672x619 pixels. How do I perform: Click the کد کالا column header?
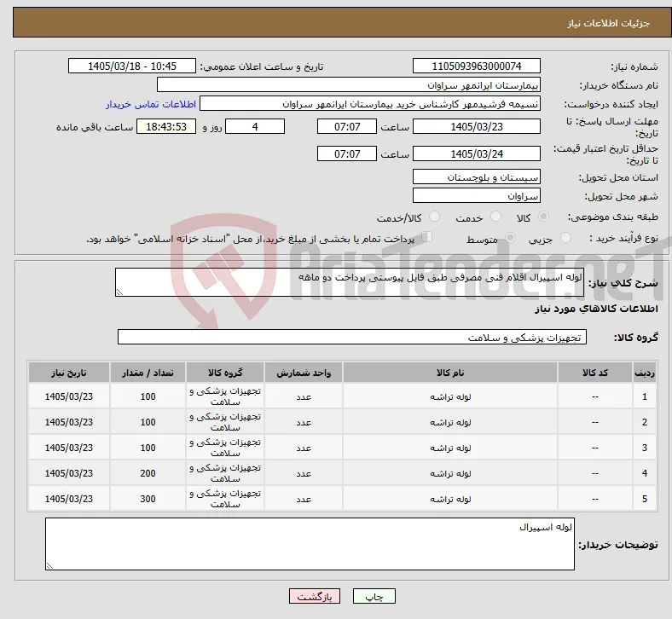[x=595, y=373]
